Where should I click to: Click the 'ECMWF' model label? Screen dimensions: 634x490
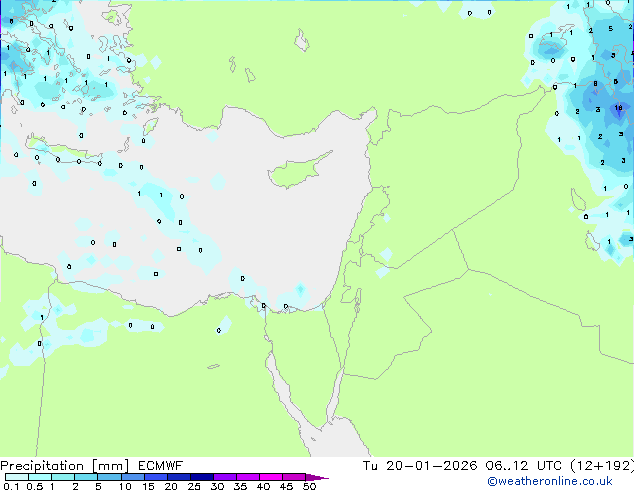pos(161,466)
